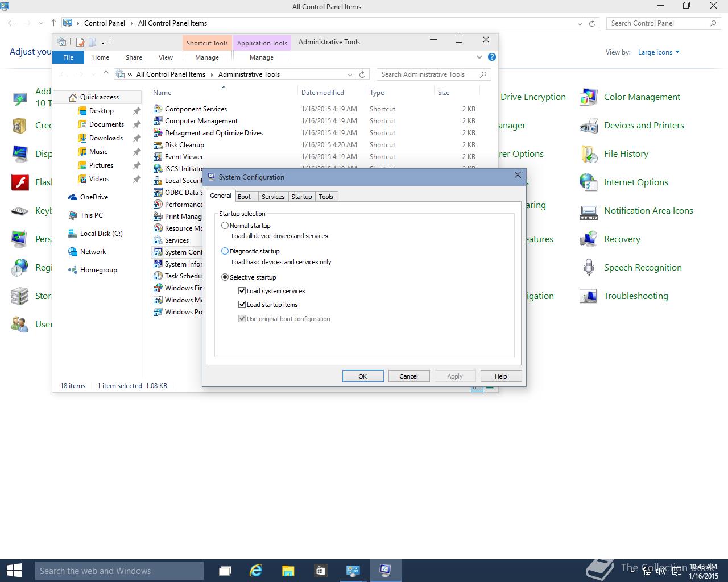Viewport: 728px width, 582px height.
Task: Click the Task Scheduler shortcut icon
Action: 158,276
